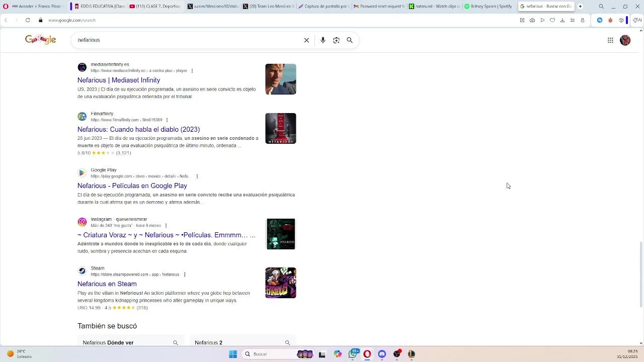Screen dimensions: 644x362
Task: Add page to bookmarks with heart icon
Action: pos(552,20)
